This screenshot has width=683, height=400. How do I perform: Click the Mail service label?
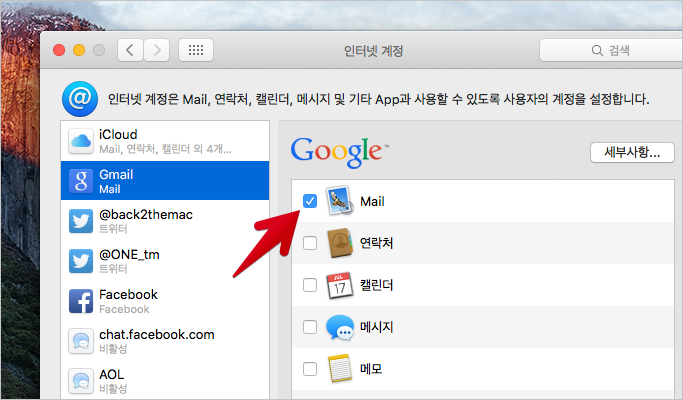click(372, 201)
